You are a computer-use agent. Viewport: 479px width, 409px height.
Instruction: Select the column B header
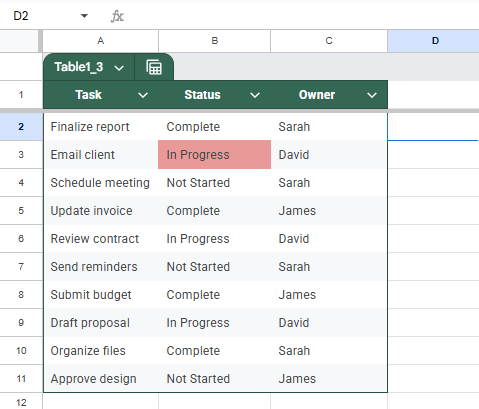(215, 41)
